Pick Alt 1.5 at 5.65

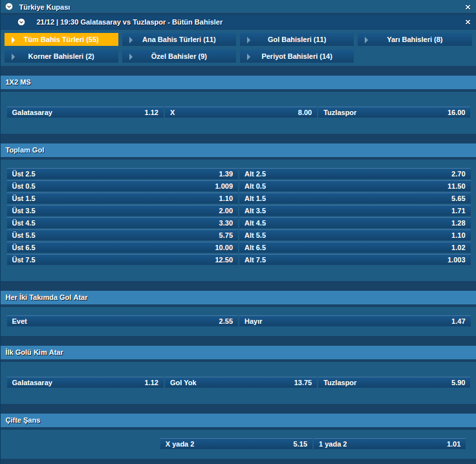[x=355, y=198]
